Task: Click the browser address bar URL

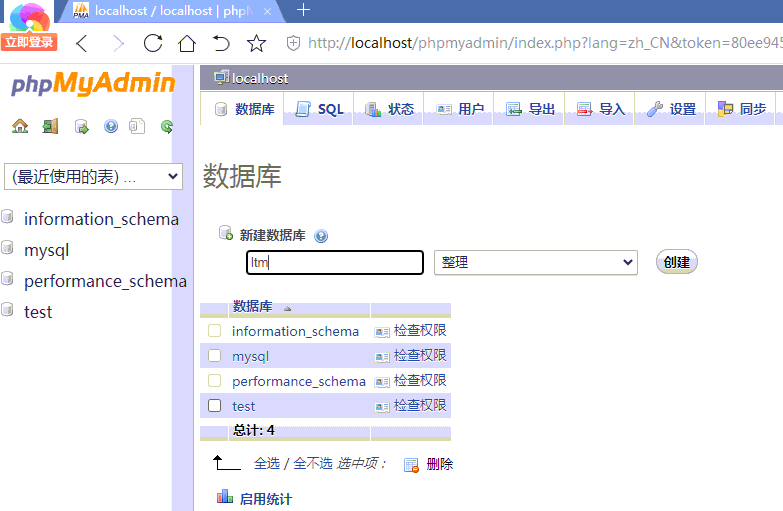Action: click(x=544, y=43)
